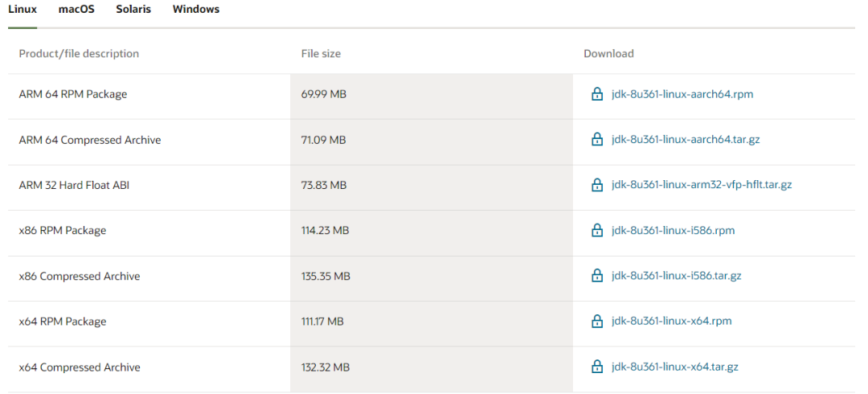The height and width of the screenshot is (394, 868).
Task: Download jdk-8u361-linux-i586.tar.gz archive
Action: [x=676, y=276]
